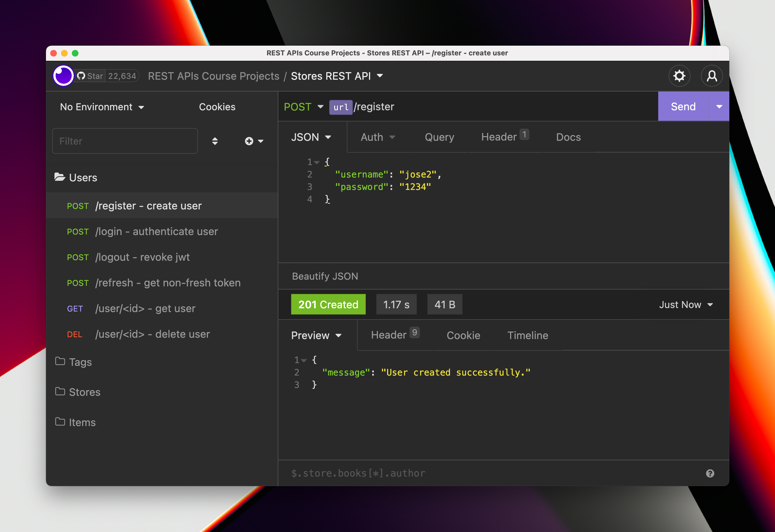Collapse response line 1 fold arrow

304,360
